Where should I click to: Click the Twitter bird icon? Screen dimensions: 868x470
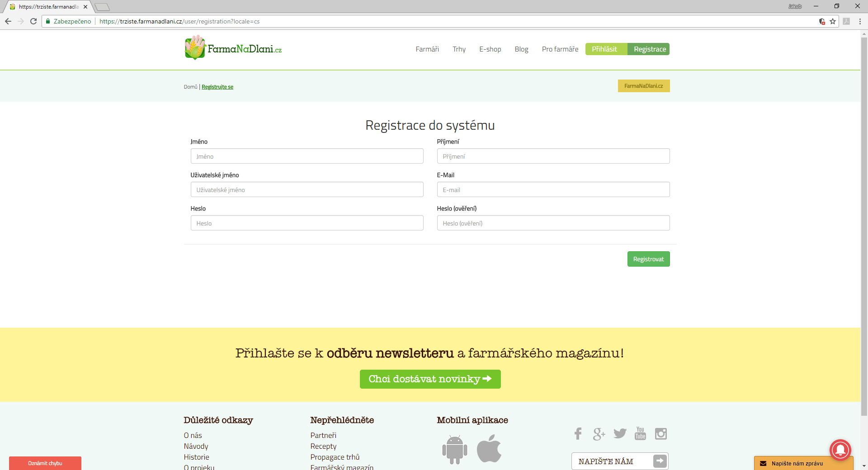coord(620,434)
